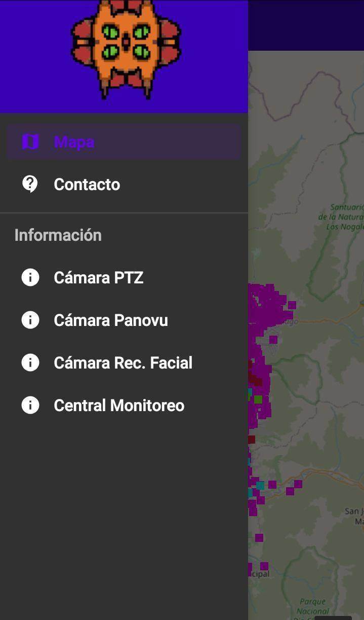Open details for Cámara PTZ

tap(99, 278)
